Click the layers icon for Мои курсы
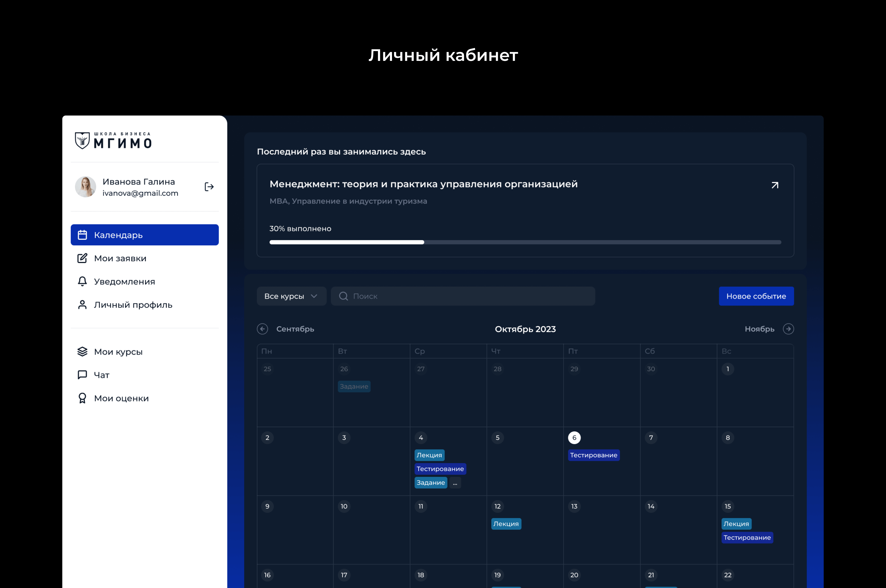This screenshot has width=886, height=588. [82, 351]
